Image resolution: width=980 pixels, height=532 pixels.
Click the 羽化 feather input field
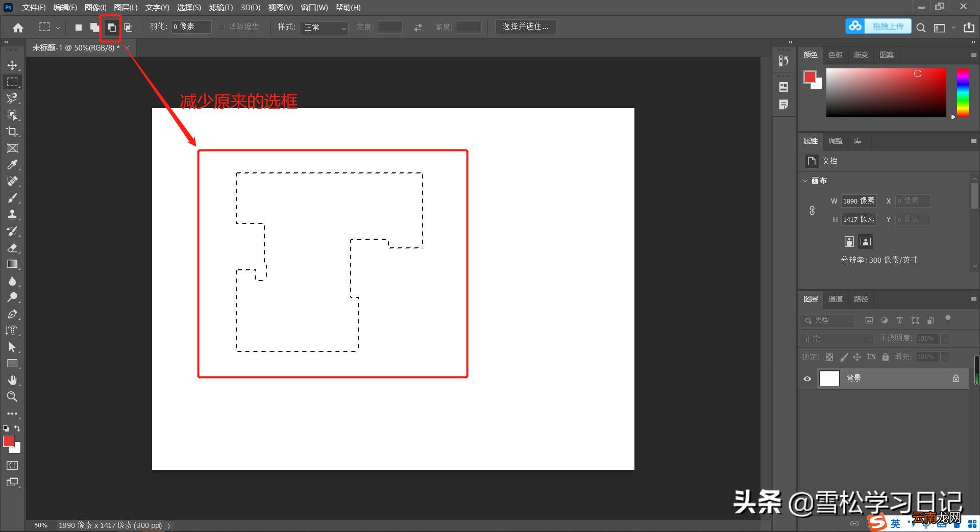pos(191,27)
